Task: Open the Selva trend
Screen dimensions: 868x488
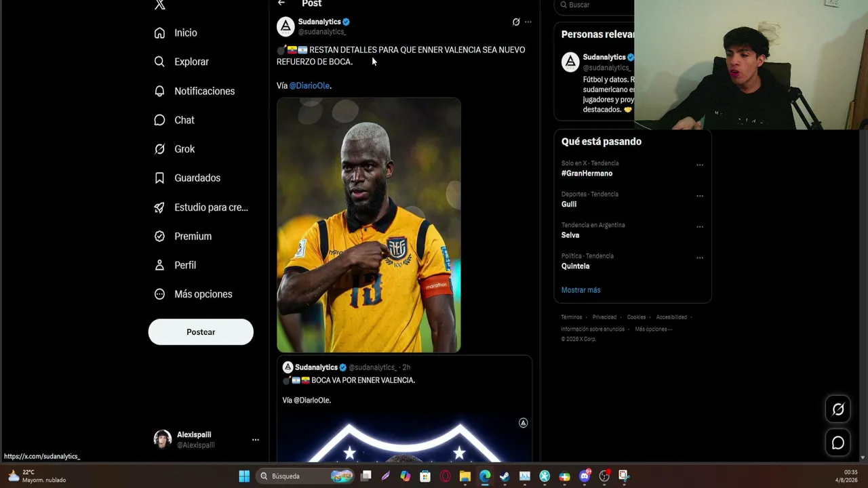Action: point(570,235)
